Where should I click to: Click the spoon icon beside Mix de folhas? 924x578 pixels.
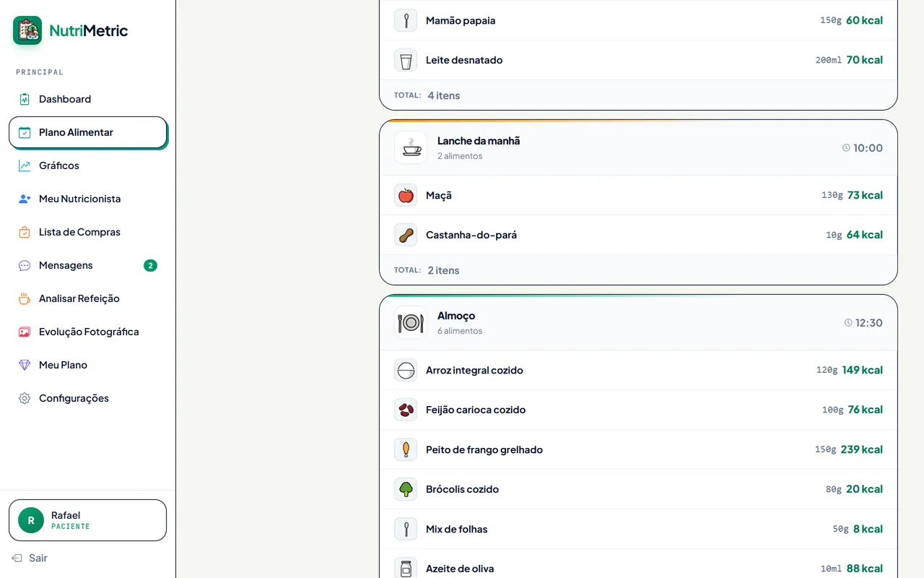pos(406,529)
